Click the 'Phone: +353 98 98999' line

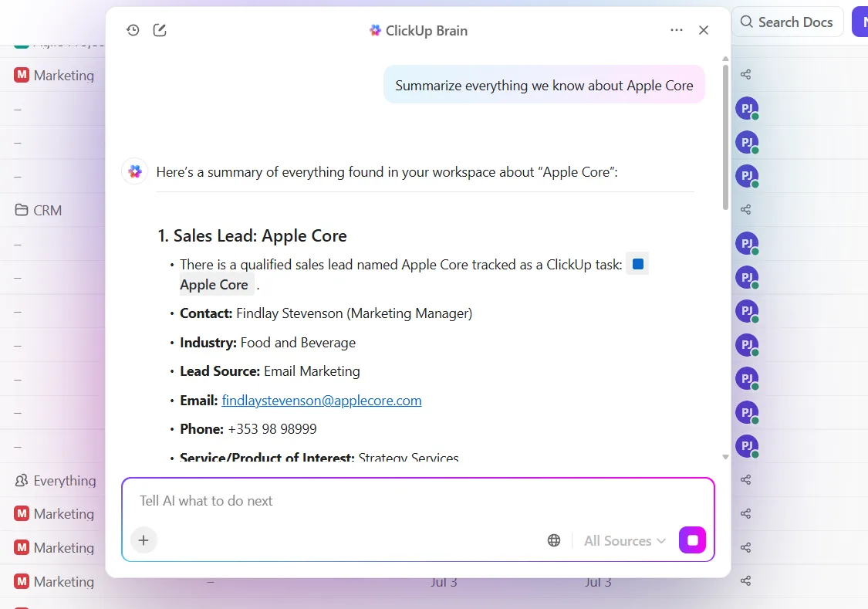248,429
